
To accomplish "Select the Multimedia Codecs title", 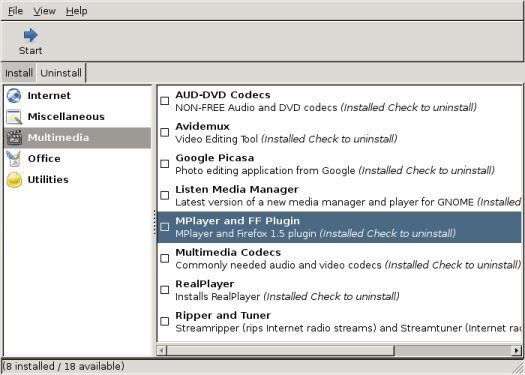I will (228, 252).
